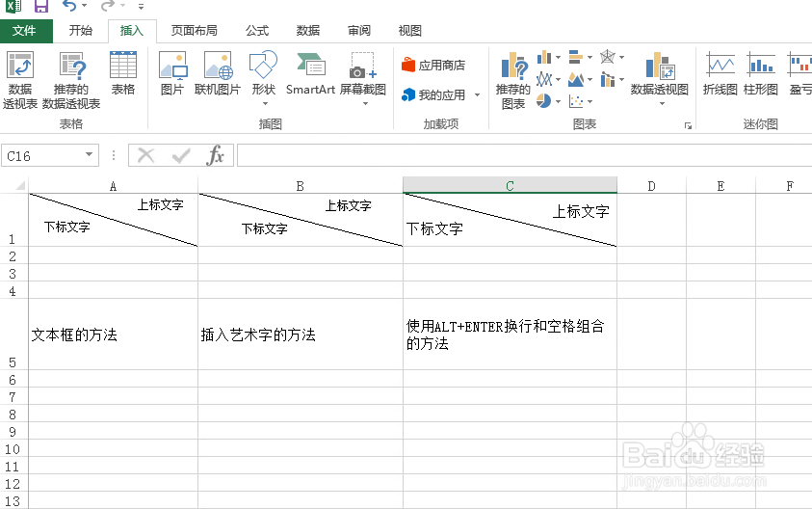Select column B header
812x509 pixels.
click(301, 185)
